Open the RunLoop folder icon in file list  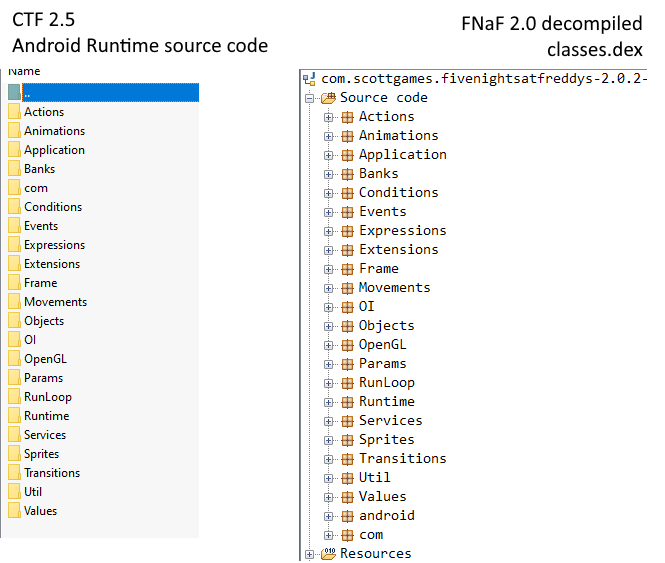[x=14, y=397]
